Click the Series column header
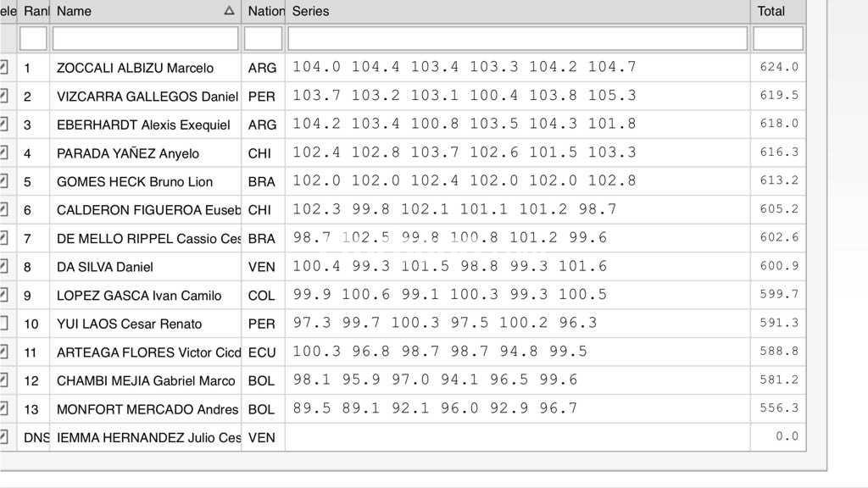The width and height of the screenshot is (868, 488). click(517, 11)
